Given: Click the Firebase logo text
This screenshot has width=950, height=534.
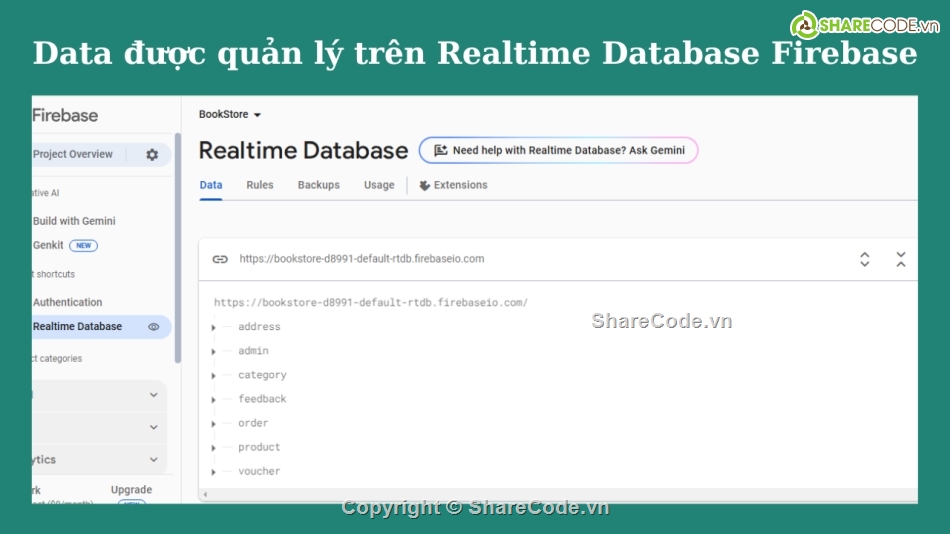Looking at the screenshot, I should (x=65, y=115).
